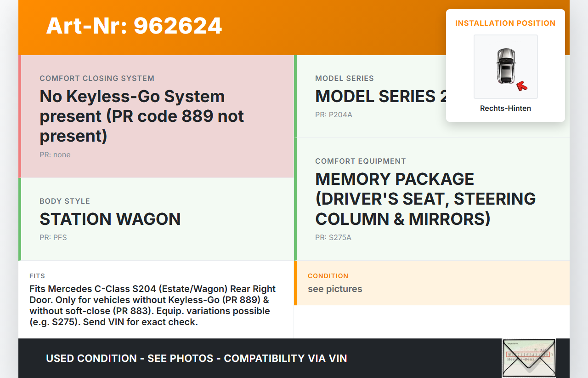Click the Comfort Equipment label
Screen dimensions: 588x378
361,161
